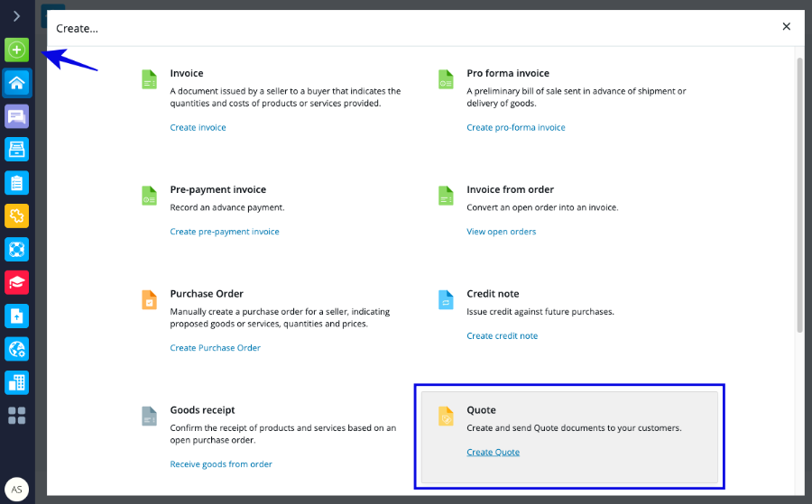Click the orange puzzle piece sidebar icon
812x504 pixels.
[17, 215]
